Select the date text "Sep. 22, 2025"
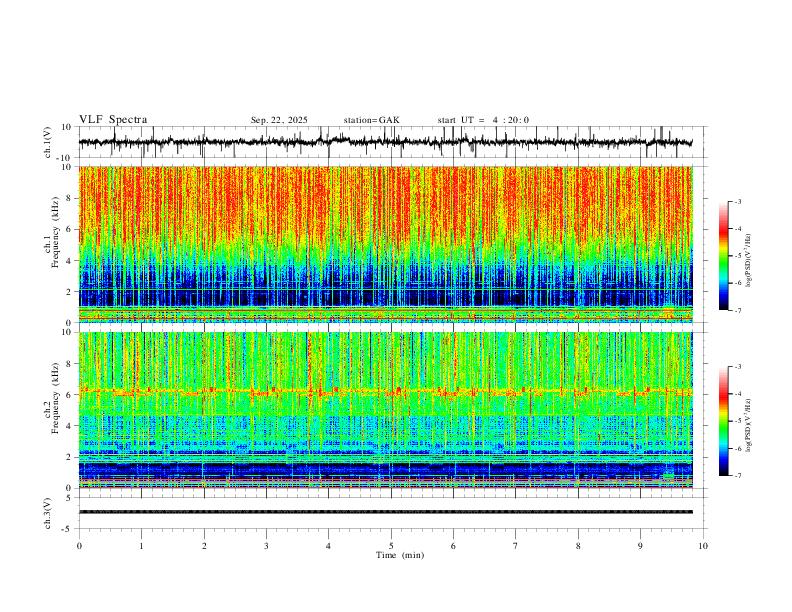The image size is (792, 612). click(279, 120)
